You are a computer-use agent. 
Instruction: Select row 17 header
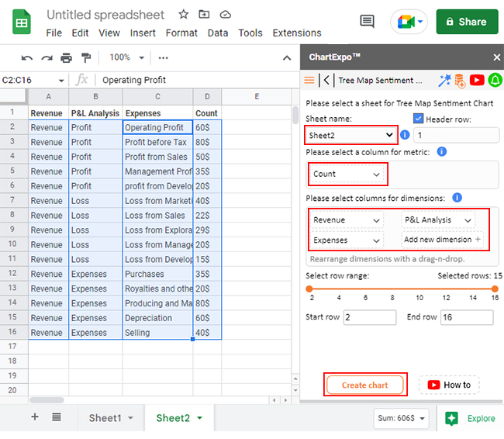point(12,346)
